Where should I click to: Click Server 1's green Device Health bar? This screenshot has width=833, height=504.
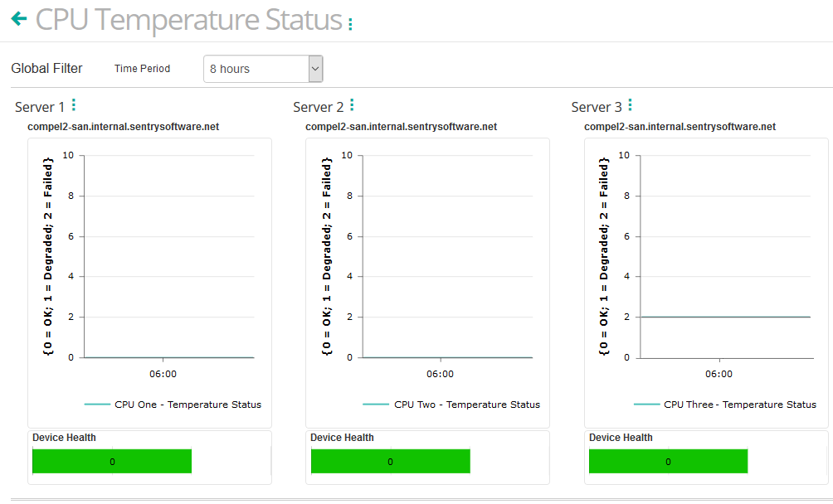[111, 461]
